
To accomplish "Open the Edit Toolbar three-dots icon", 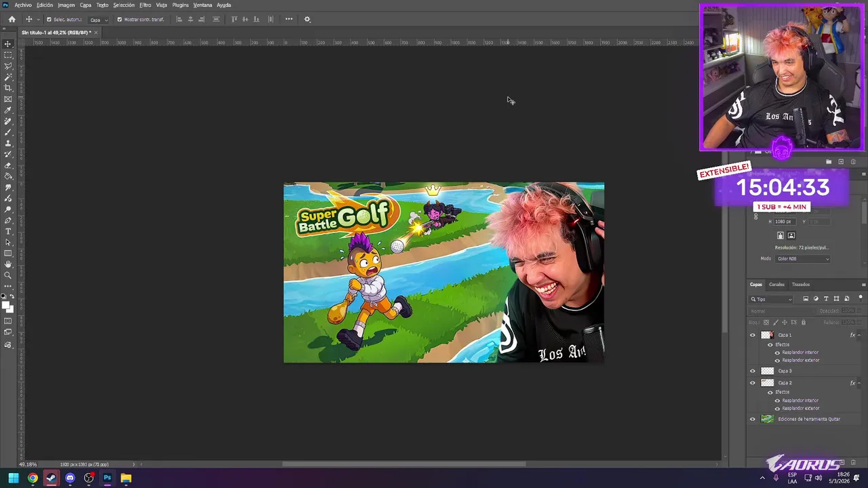I will (x=8, y=286).
